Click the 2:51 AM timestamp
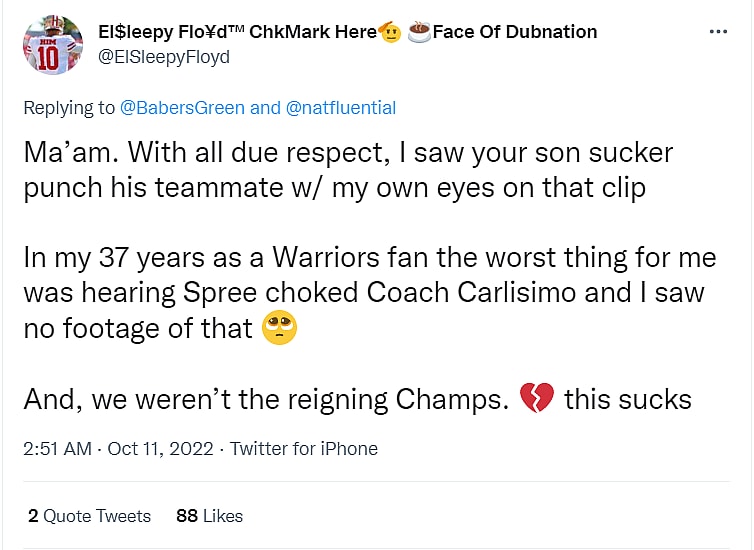Image resolution: width=754 pixels, height=550 pixels. [59, 449]
